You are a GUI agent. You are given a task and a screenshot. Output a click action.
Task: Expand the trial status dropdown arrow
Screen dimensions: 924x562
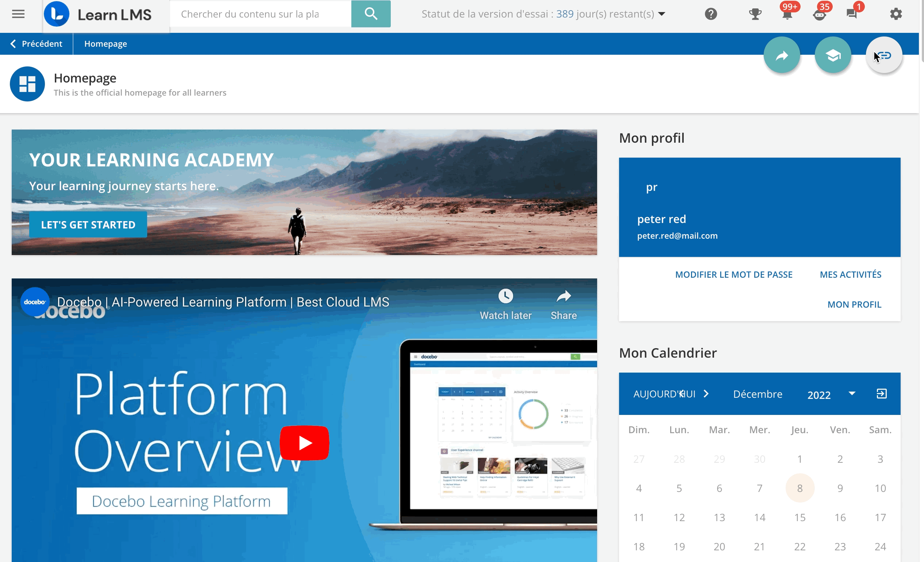(662, 14)
